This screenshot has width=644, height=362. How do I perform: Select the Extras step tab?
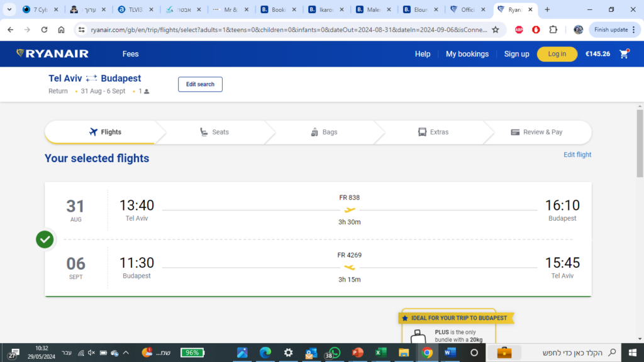coord(433,132)
